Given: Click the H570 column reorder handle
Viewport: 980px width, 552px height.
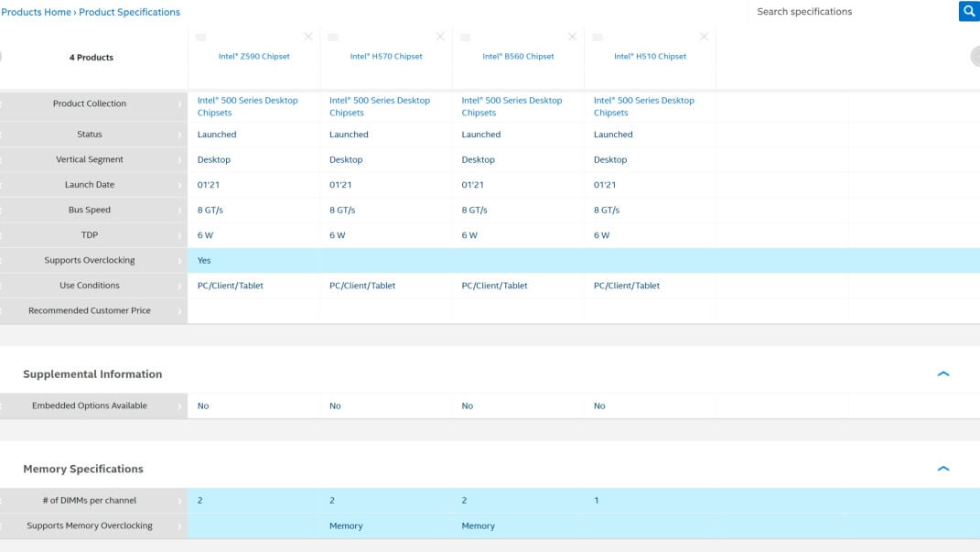Looking at the screenshot, I should (x=333, y=37).
